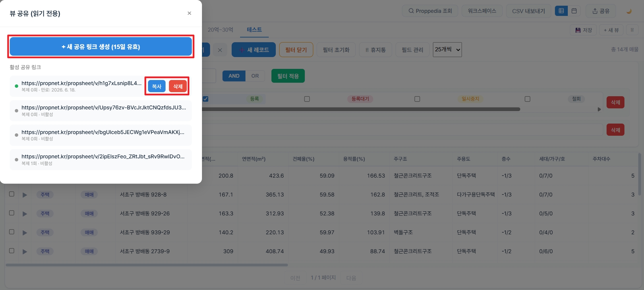Check the 철회 status checkbox

(527, 99)
